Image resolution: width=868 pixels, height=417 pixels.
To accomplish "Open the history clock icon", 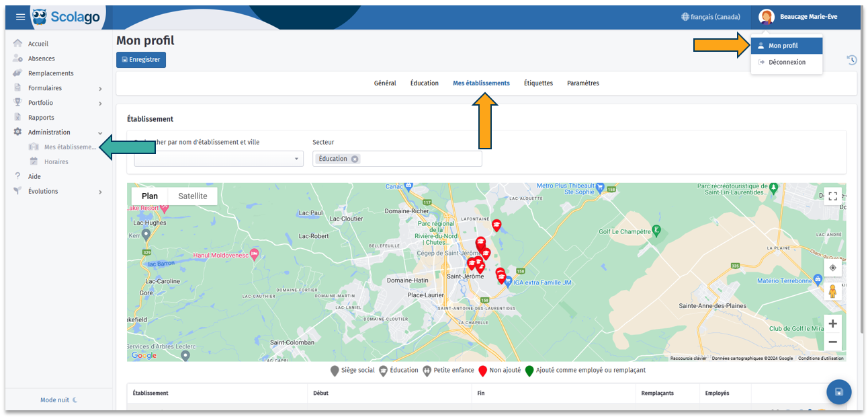I will click(x=851, y=60).
